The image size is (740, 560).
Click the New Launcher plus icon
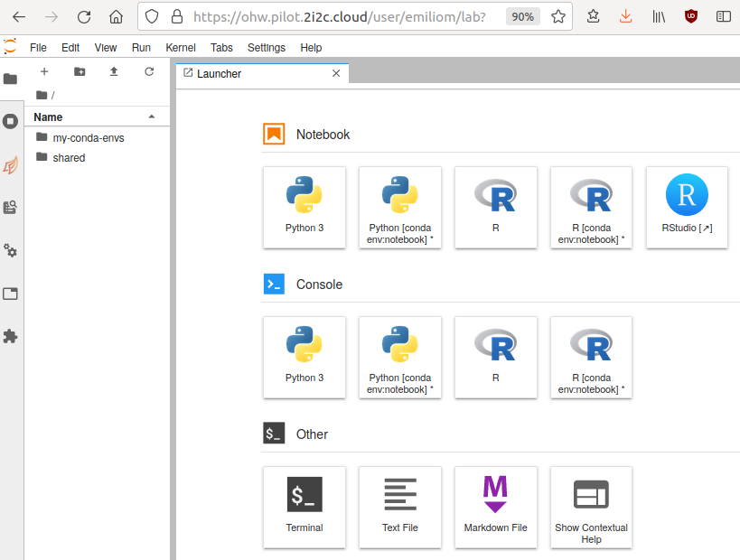click(44, 71)
